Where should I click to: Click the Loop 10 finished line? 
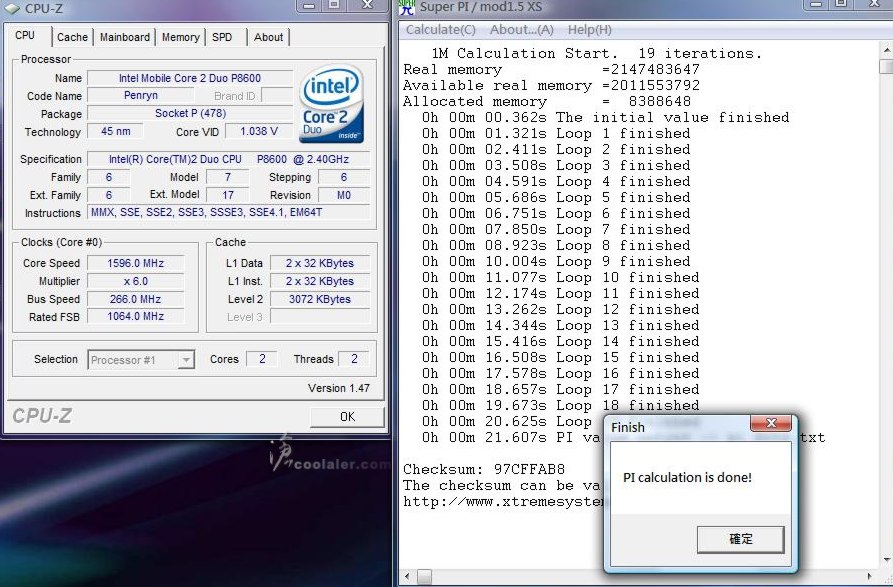coord(560,278)
